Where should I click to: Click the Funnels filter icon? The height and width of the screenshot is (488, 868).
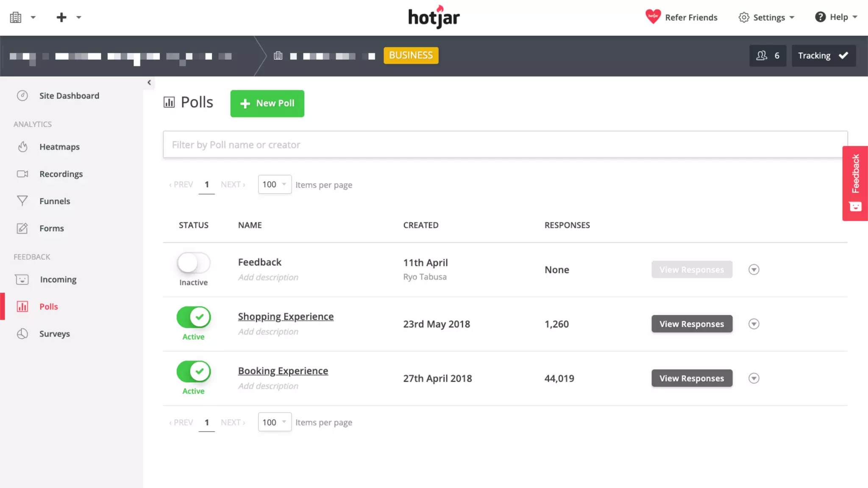pyautogui.click(x=22, y=201)
